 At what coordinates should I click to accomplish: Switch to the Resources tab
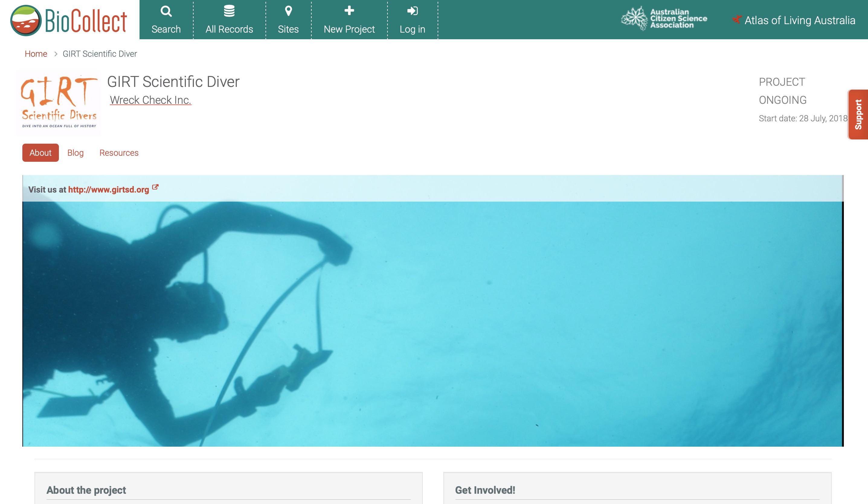tap(119, 152)
